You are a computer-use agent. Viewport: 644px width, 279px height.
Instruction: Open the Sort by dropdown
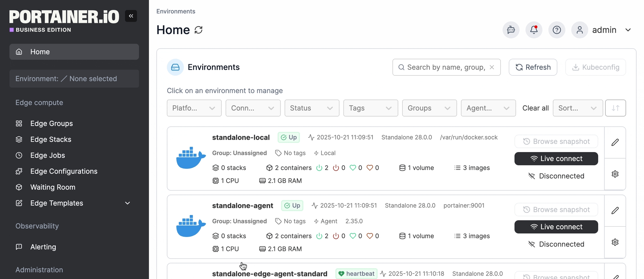point(577,108)
